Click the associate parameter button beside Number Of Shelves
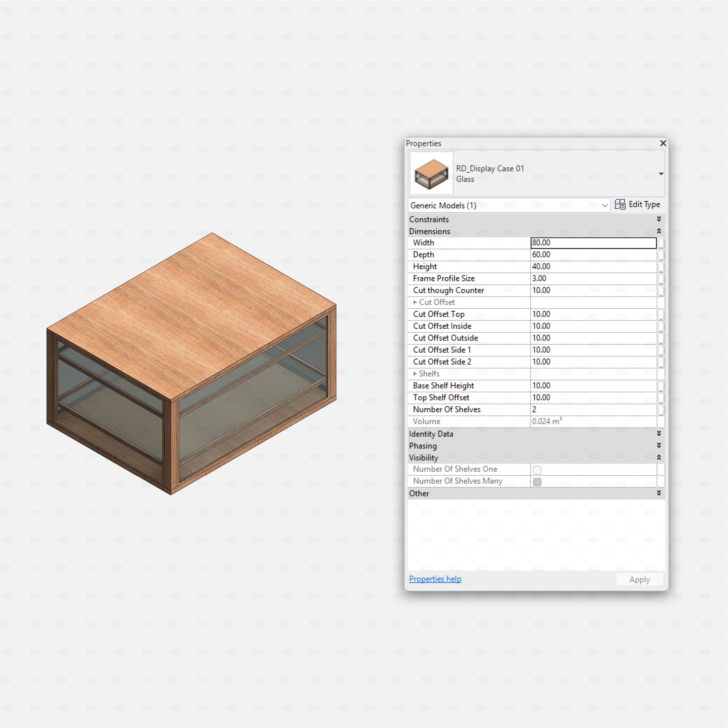Viewport: 728px width, 728px height. [x=661, y=409]
